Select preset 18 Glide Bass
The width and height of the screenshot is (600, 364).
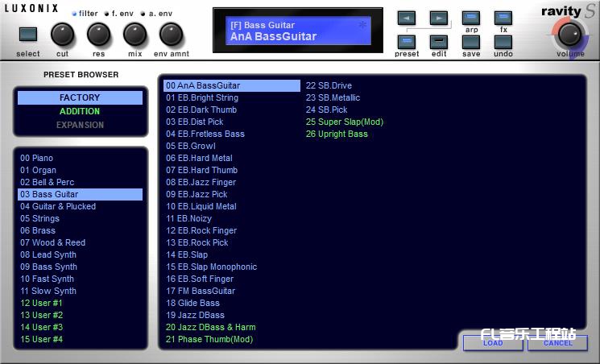pyautogui.click(x=232, y=303)
